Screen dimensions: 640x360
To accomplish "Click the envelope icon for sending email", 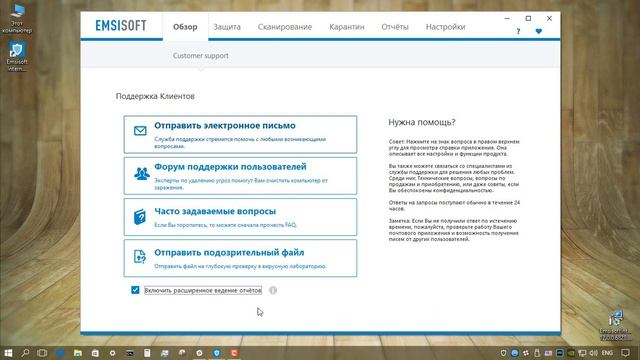I will (140, 131).
